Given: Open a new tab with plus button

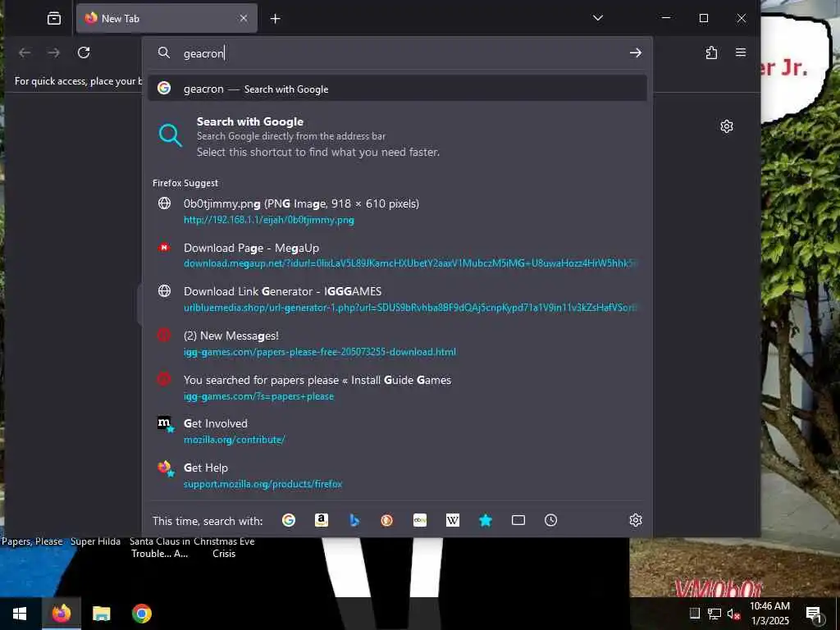Looking at the screenshot, I should click(276, 19).
